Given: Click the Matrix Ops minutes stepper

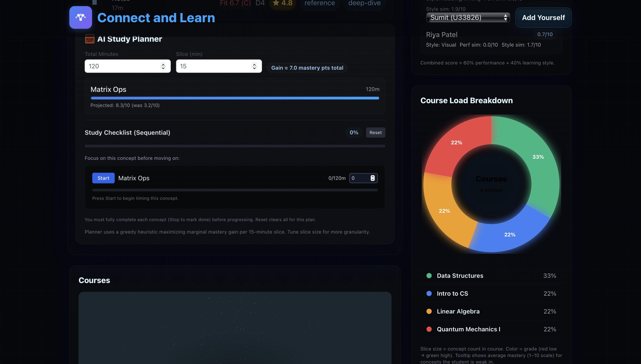Looking at the screenshot, I should coord(372,178).
